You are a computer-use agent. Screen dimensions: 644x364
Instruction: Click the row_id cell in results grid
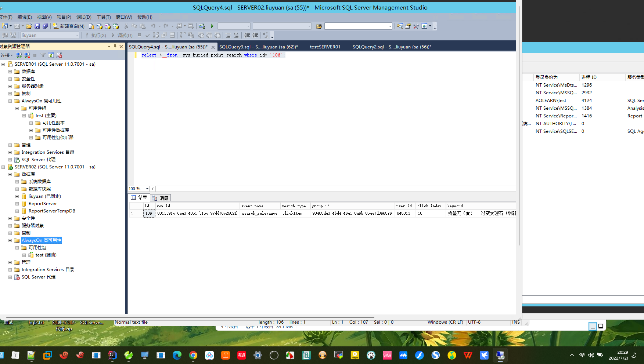tap(197, 213)
